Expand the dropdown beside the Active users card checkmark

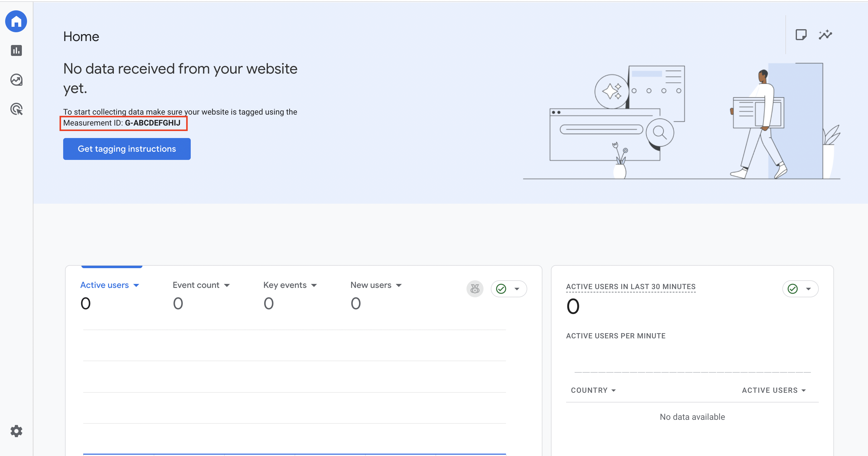(809, 289)
